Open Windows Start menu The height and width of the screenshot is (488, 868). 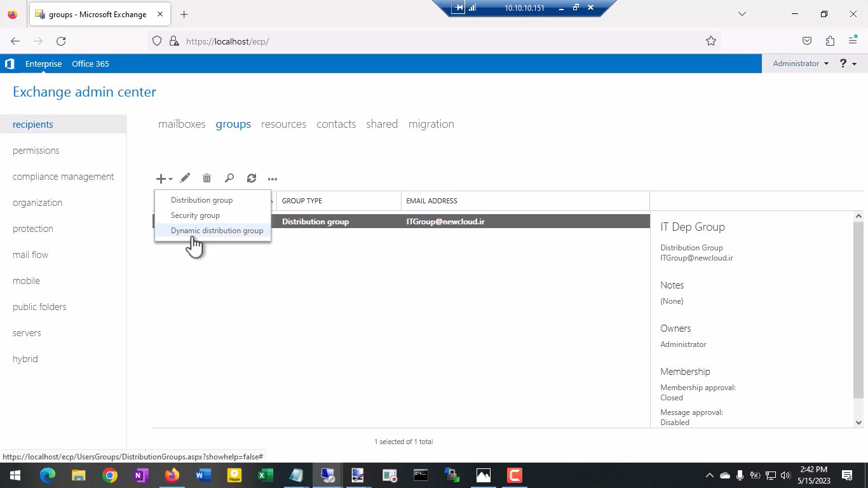[x=15, y=475]
